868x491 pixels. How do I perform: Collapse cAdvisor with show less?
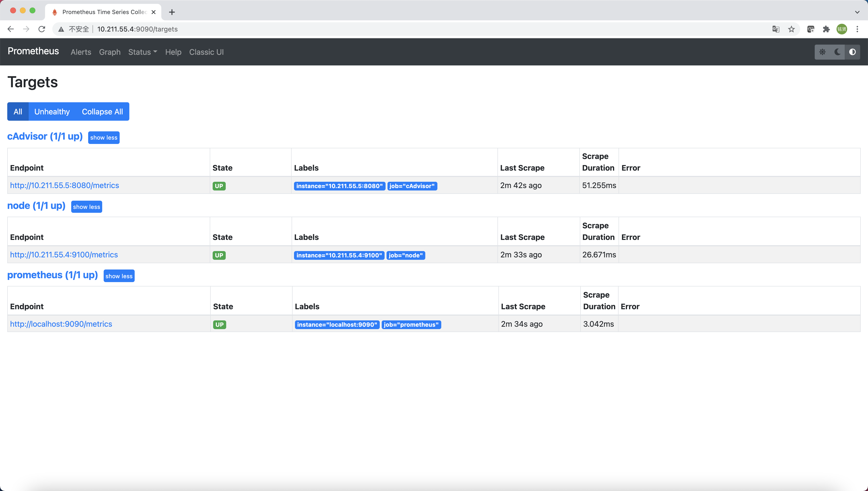tap(104, 138)
